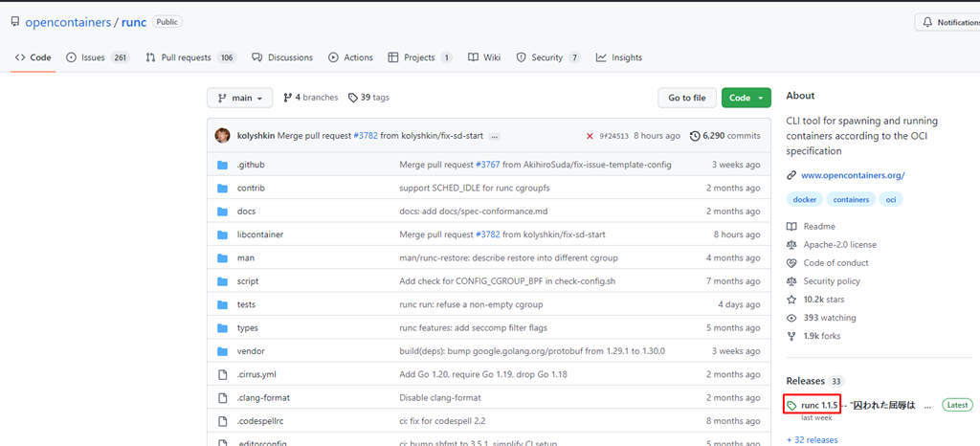
Task: Click the tag icon beside 39 tags
Action: coord(353,98)
